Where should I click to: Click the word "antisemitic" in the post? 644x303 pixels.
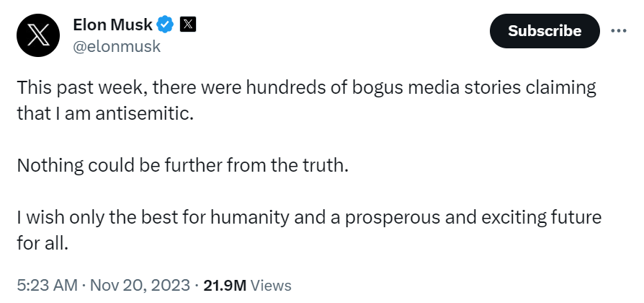[144, 114]
